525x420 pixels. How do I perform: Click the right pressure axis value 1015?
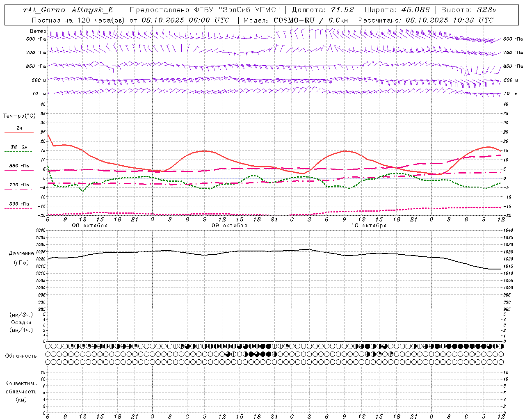tap(508, 266)
